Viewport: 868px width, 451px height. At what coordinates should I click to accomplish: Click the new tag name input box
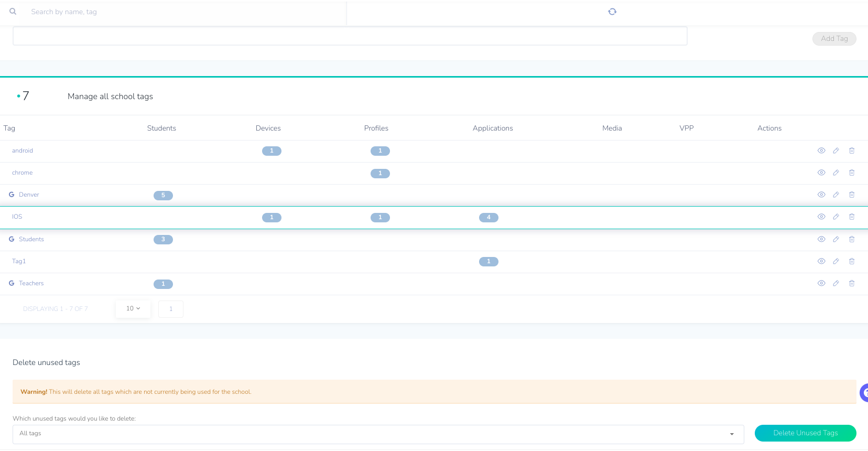350,36
